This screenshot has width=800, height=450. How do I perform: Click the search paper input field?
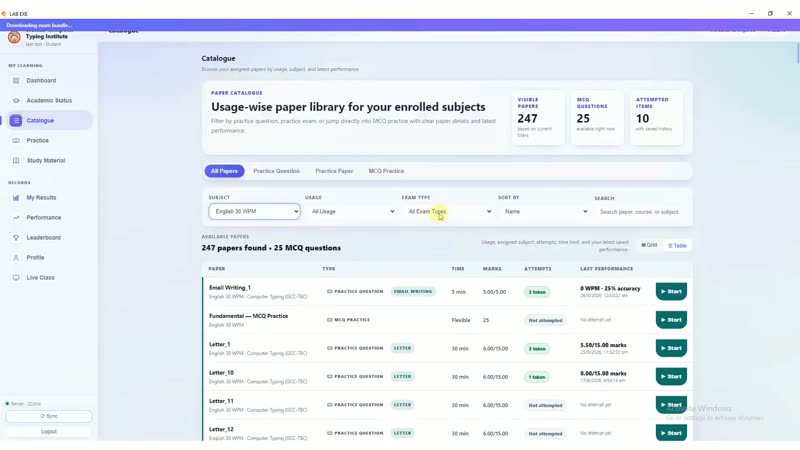(640, 212)
